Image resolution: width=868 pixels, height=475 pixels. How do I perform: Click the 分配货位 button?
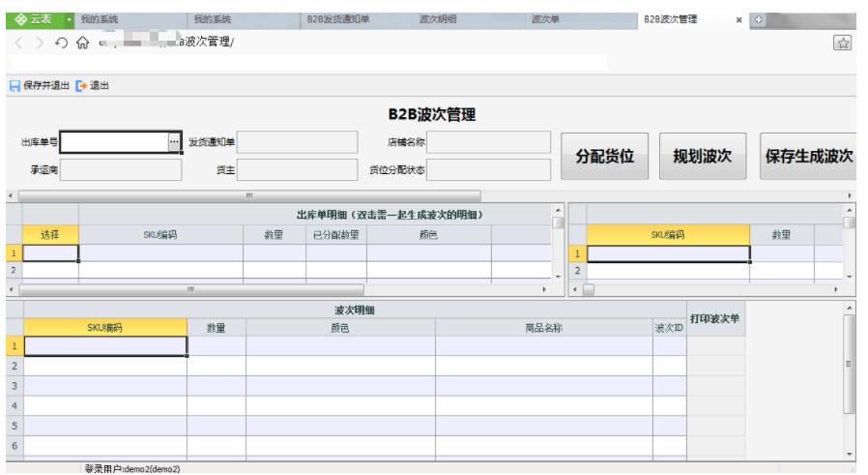[604, 157]
